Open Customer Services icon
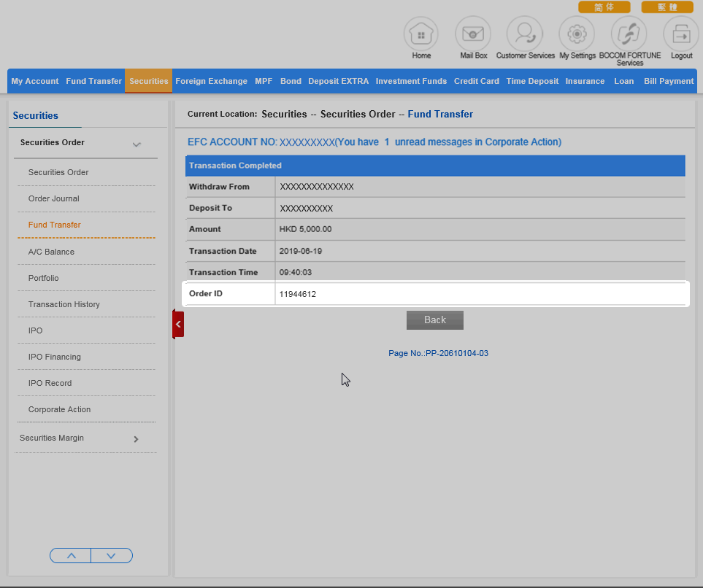 tap(525, 34)
